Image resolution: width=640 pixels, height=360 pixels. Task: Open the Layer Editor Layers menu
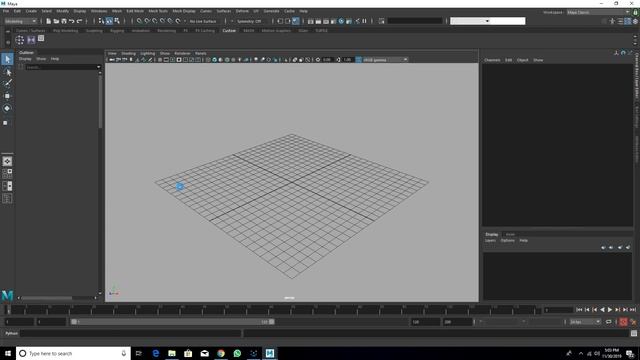(x=490, y=240)
